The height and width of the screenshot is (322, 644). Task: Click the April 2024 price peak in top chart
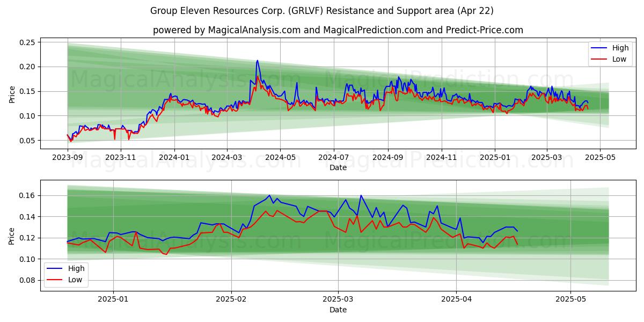click(257, 61)
